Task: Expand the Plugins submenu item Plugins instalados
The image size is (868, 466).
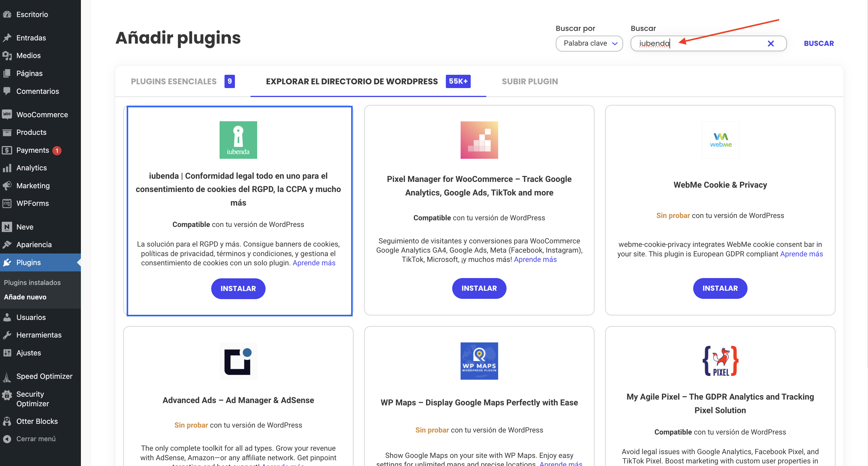Action: [x=32, y=282]
